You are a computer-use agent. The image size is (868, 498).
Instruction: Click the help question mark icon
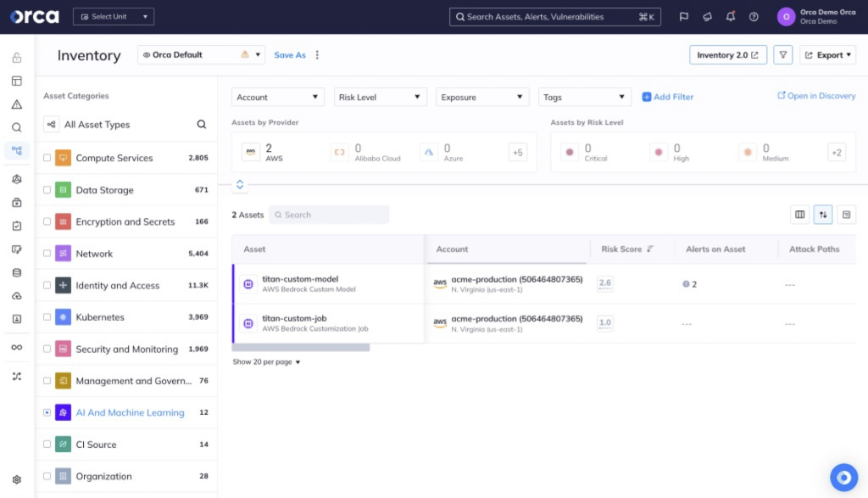pyautogui.click(x=753, y=16)
